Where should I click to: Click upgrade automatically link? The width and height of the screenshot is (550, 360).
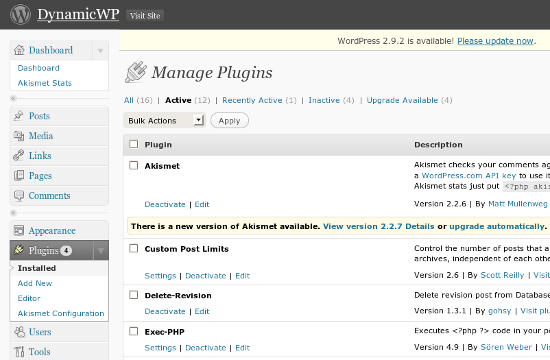click(497, 226)
